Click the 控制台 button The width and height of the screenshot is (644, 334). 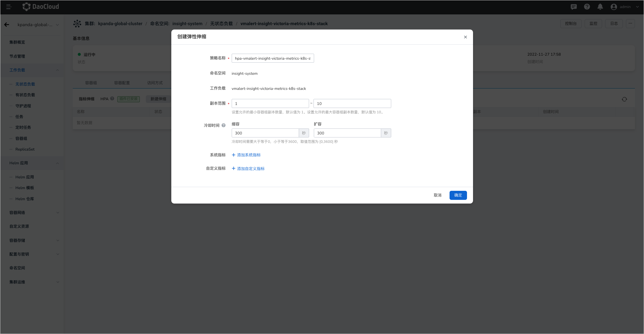(571, 23)
